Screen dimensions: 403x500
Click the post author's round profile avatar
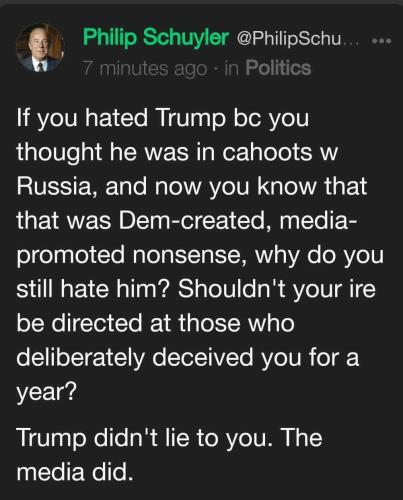(x=40, y=48)
